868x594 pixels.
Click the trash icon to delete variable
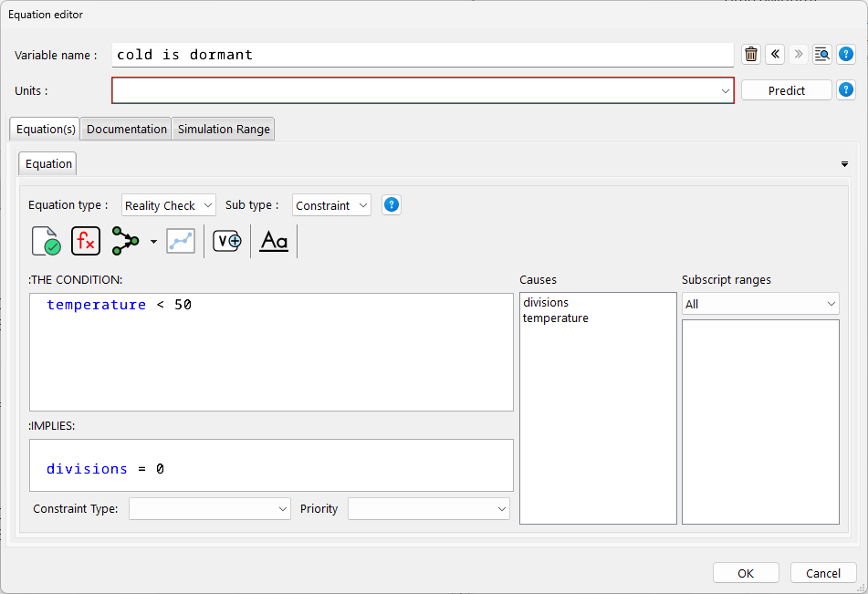pos(751,54)
